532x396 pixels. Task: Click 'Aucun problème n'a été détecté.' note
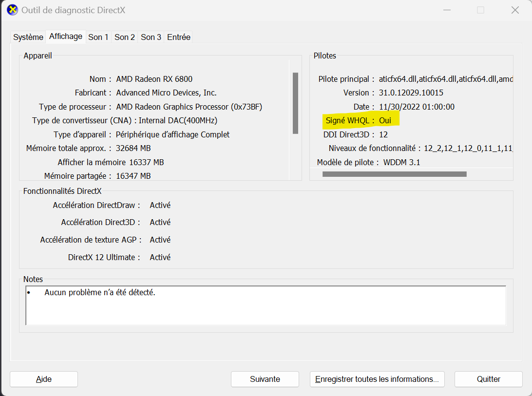coord(100,293)
